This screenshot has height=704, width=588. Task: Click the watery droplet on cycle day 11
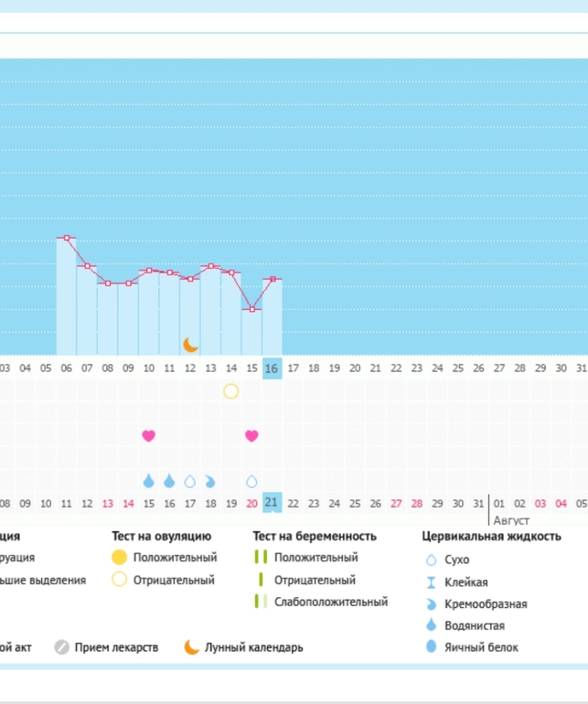click(x=169, y=481)
